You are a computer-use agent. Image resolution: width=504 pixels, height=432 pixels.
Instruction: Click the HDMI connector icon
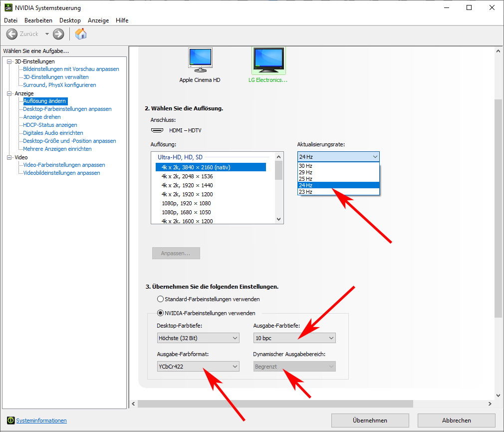[157, 130]
